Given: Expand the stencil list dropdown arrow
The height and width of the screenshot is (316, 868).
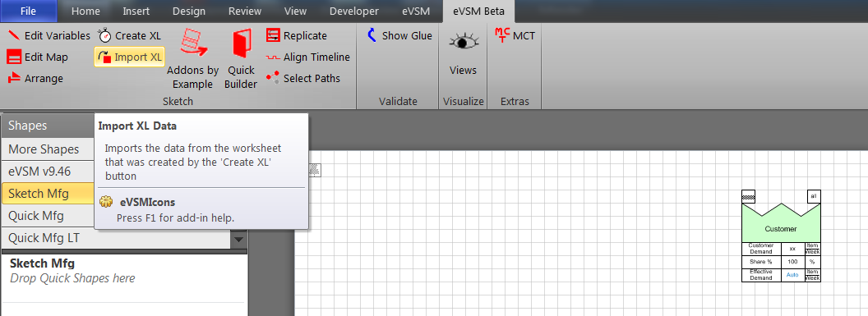Looking at the screenshot, I should pyautogui.click(x=238, y=239).
